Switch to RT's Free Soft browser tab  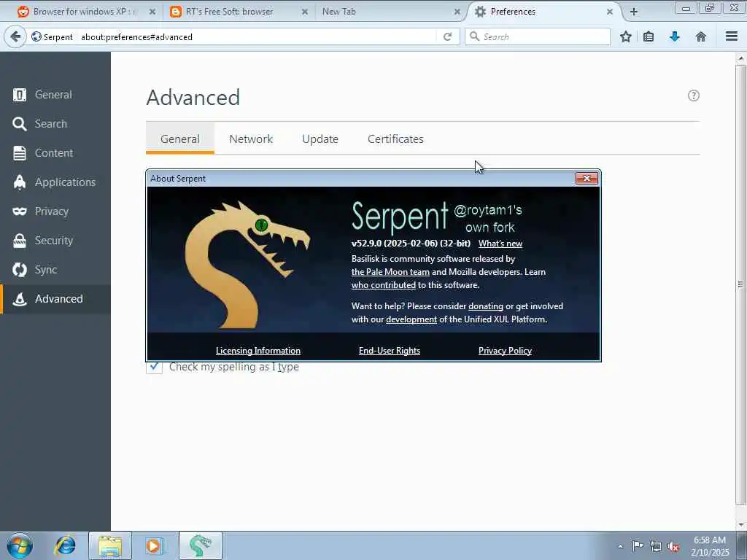pos(229,12)
